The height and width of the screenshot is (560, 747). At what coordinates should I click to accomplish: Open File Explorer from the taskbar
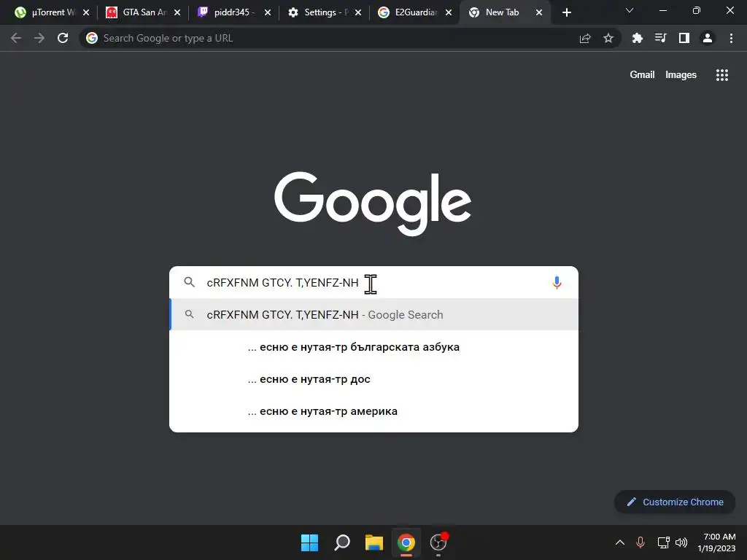coord(374,542)
